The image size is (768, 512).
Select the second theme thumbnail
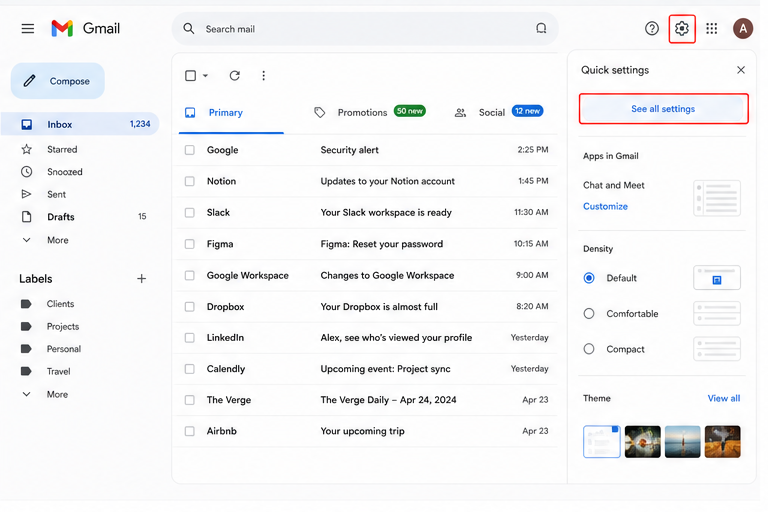coord(643,441)
